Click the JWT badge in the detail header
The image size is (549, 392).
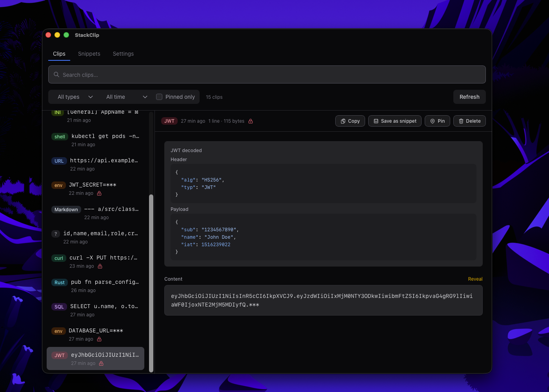(x=169, y=121)
